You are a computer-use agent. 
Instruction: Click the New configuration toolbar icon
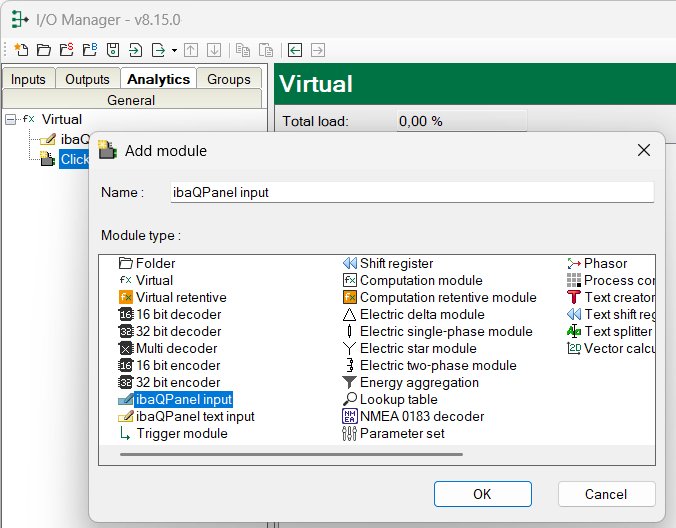pos(21,50)
